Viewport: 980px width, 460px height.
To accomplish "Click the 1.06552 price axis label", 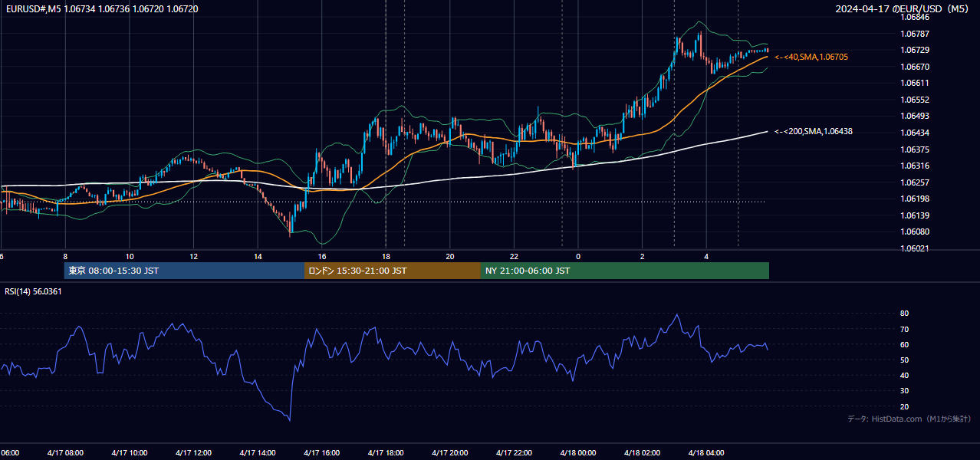I will pos(915,100).
